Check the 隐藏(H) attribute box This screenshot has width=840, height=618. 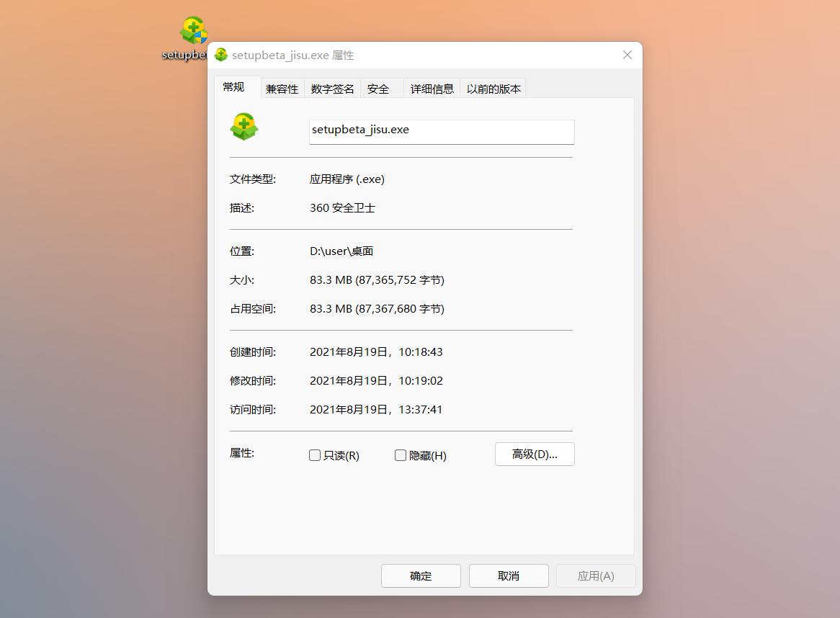click(x=401, y=454)
